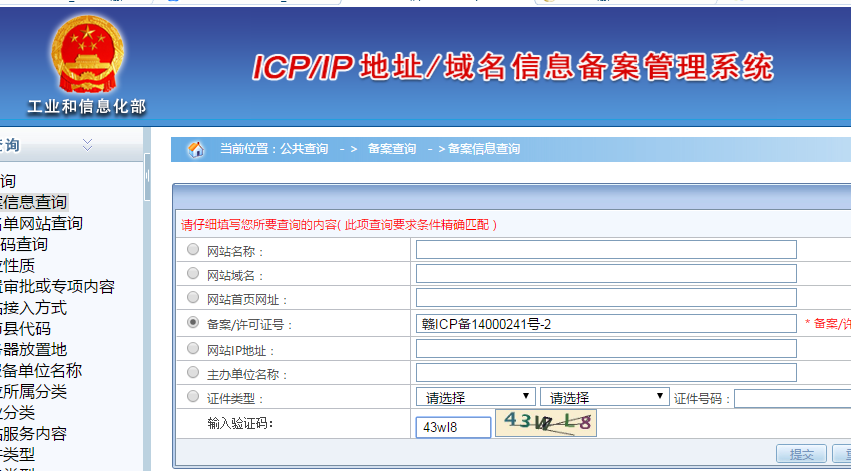Click the home icon in the breadcrumb bar

(196, 149)
